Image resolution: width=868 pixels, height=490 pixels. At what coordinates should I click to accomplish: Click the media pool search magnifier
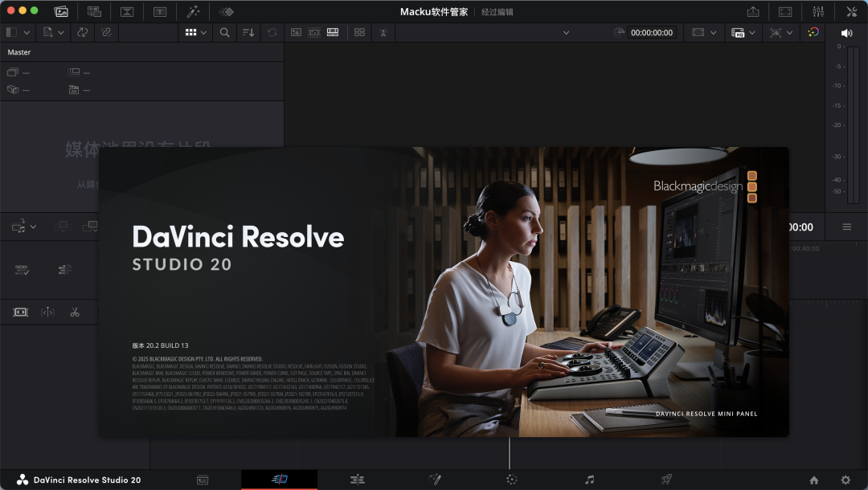(225, 33)
